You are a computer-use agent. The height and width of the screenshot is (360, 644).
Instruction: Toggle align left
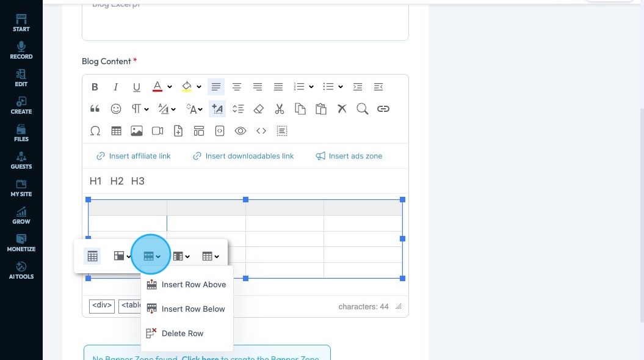(x=216, y=87)
